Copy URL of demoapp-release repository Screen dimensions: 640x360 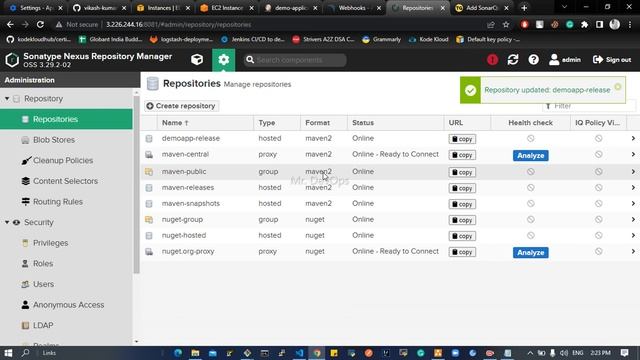pyautogui.click(x=462, y=139)
